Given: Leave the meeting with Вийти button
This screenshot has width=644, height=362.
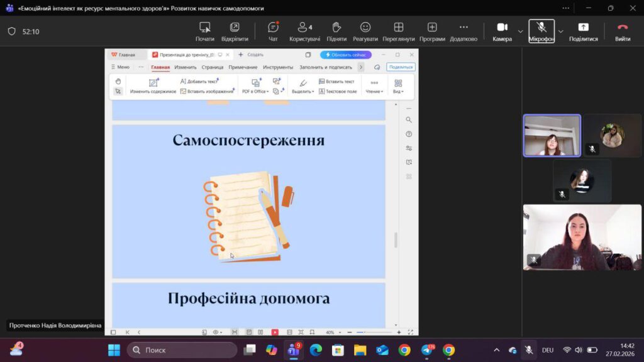Looking at the screenshot, I should 623,31.
